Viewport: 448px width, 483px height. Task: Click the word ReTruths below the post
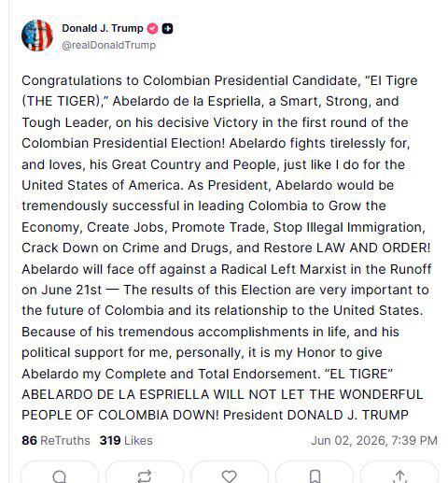(x=65, y=440)
